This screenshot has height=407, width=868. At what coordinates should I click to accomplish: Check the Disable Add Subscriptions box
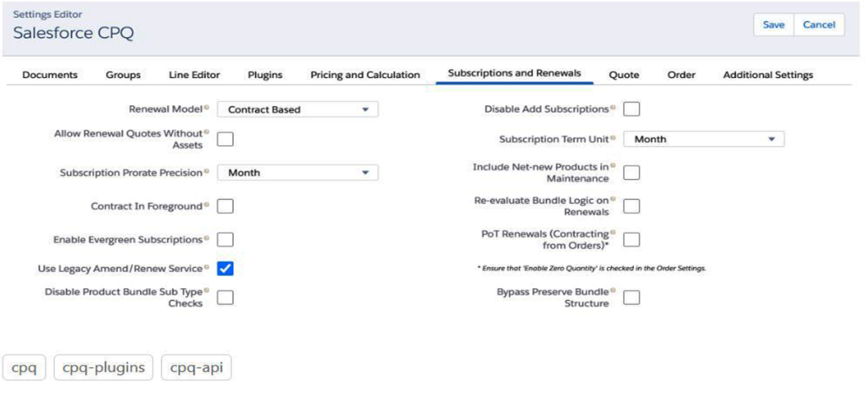coord(631,109)
